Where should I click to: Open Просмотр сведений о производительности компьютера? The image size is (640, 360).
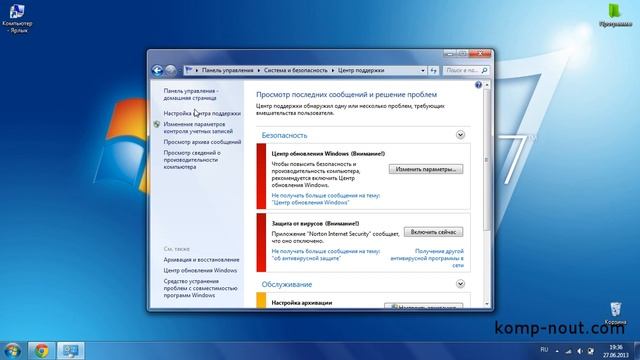tap(192, 160)
